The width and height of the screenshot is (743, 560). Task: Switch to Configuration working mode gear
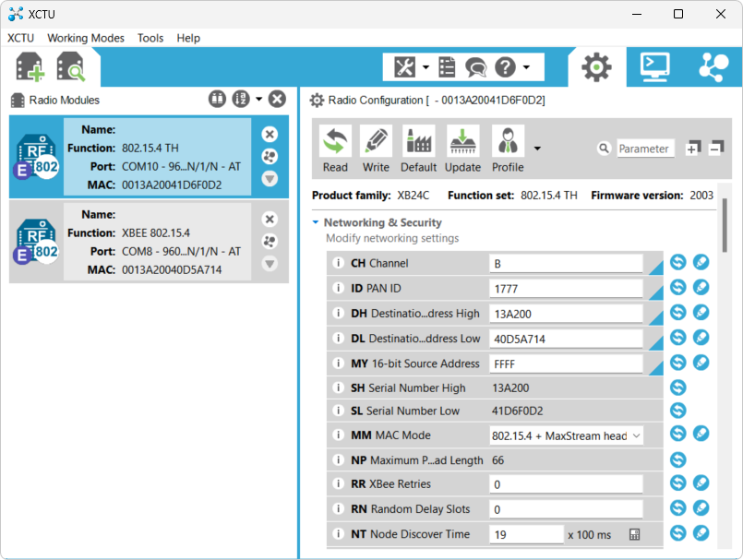[x=596, y=67]
